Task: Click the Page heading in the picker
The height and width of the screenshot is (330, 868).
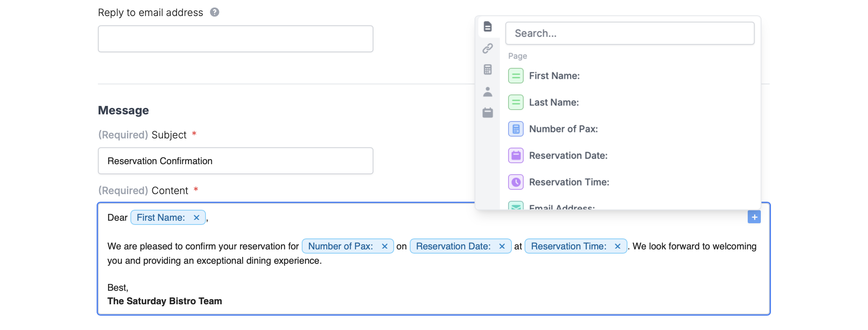Action: [517, 56]
